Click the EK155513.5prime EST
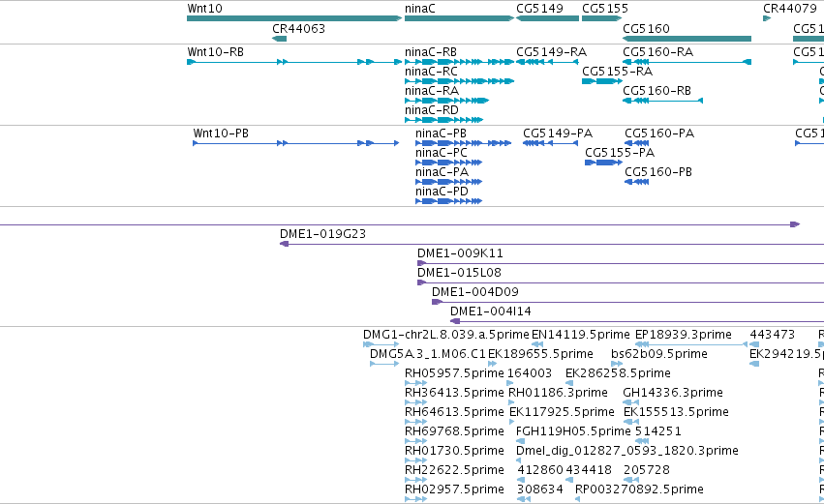The width and height of the screenshot is (824, 504). (631, 422)
